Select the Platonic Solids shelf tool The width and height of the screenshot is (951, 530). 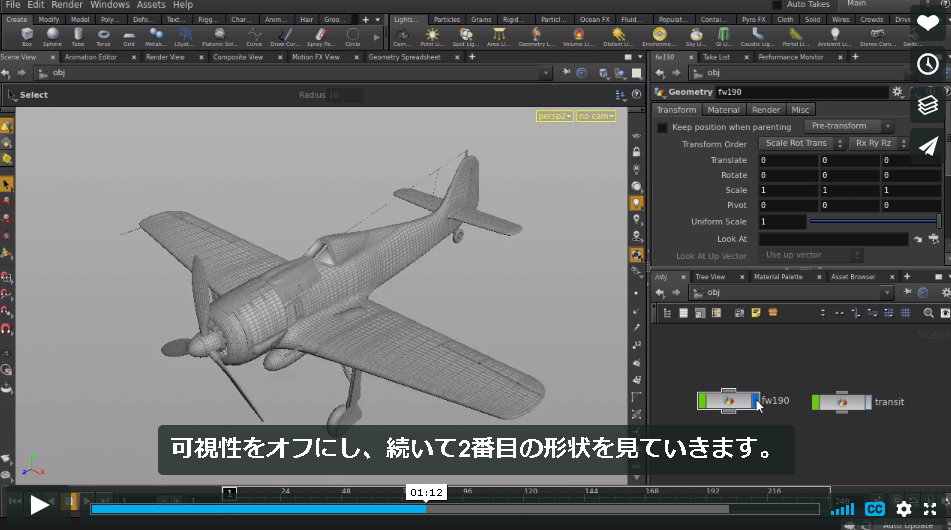[x=220, y=36]
